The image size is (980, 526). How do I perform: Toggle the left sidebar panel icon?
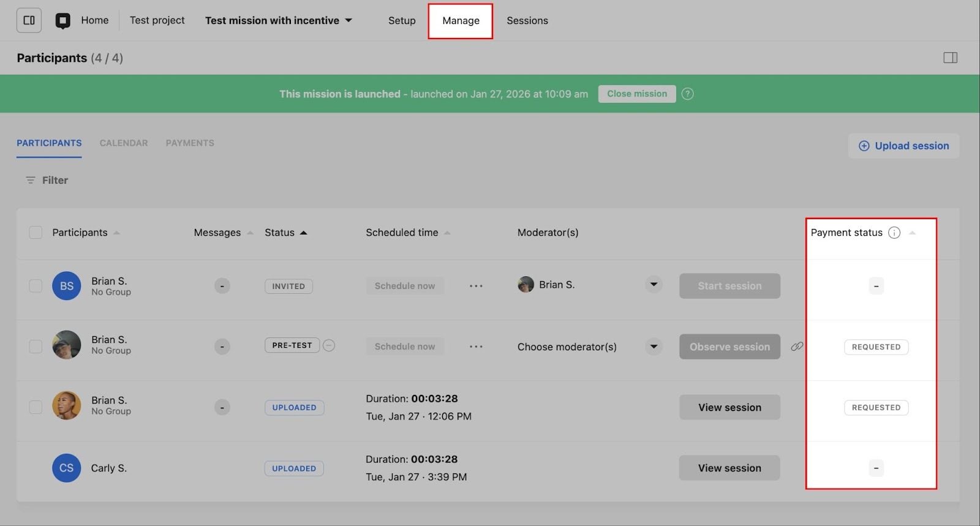pyautogui.click(x=29, y=20)
